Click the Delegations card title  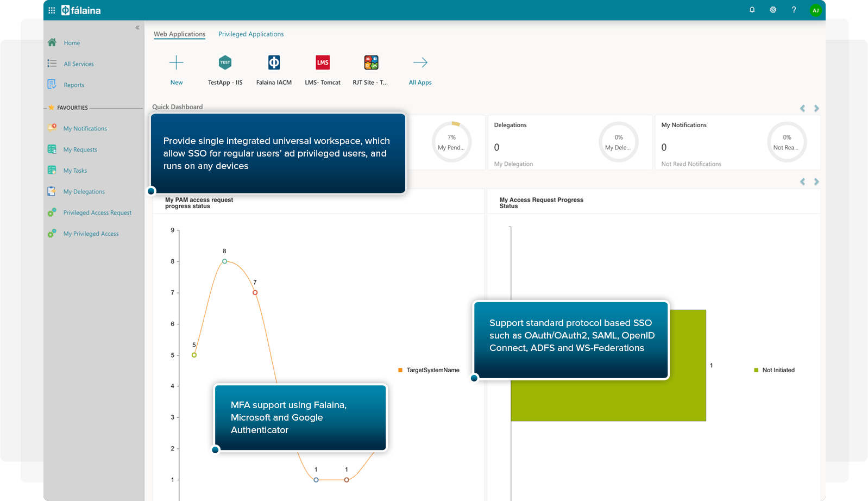pos(510,125)
